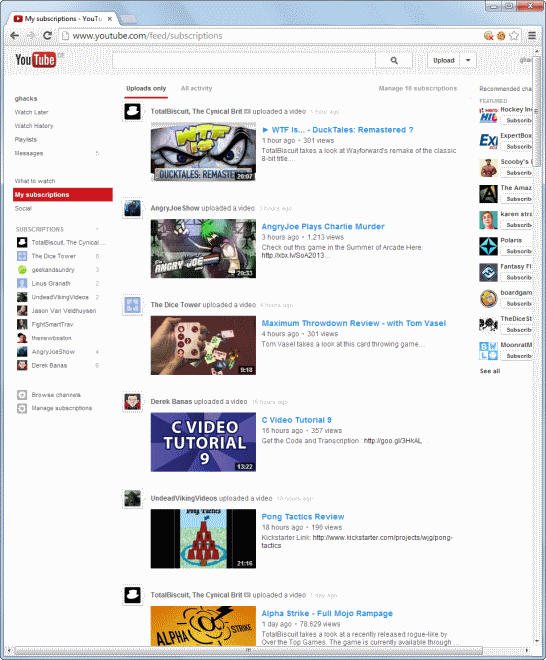The width and height of the screenshot is (546, 660).
Task: Click UndeadVikingVideos avatar in feed
Action: click(x=132, y=498)
